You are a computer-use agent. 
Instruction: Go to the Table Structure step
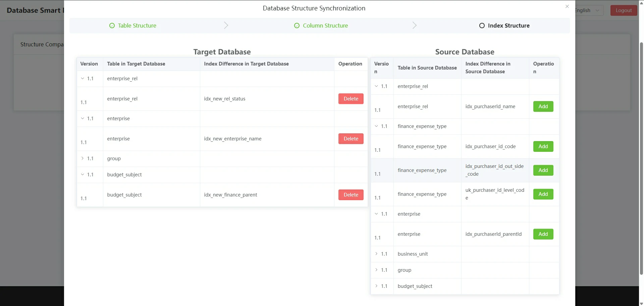[137, 26]
